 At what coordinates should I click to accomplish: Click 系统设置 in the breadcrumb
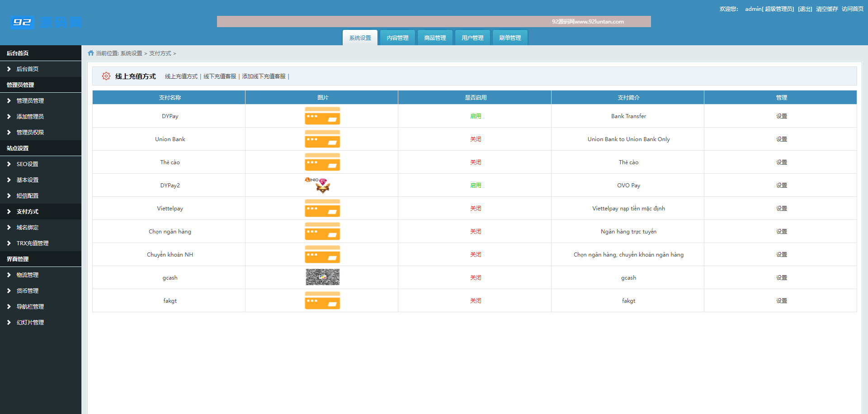[131, 53]
